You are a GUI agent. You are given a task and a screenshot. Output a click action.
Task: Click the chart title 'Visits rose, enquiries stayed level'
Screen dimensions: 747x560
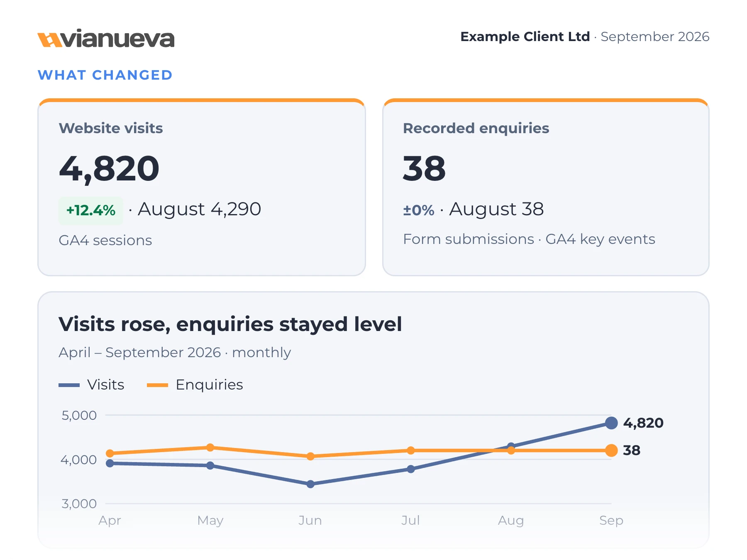click(x=230, y=324)
